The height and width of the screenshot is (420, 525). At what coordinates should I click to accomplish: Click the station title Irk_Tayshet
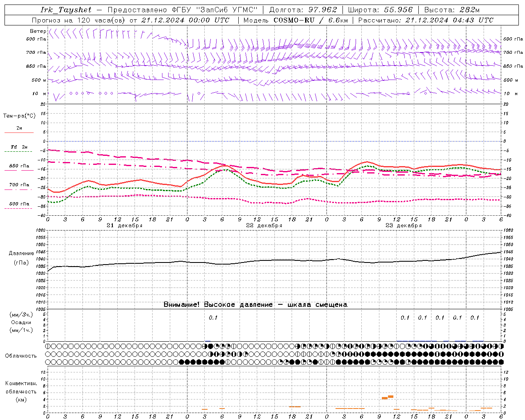(66, 10)
